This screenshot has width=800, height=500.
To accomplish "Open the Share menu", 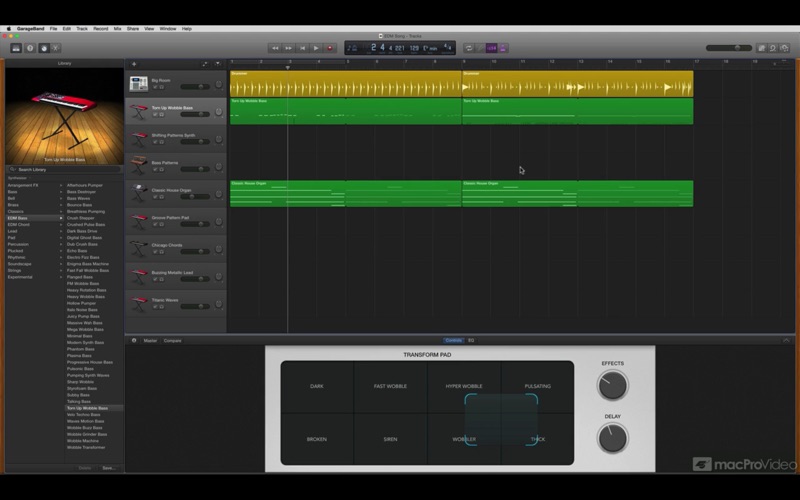I will pos(133,29).
